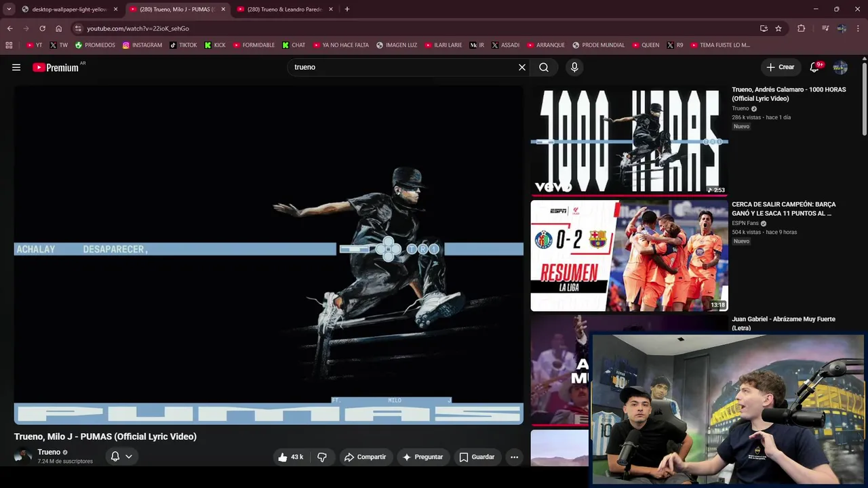Open the browser extensions puzzle icon
The width and height of the screenshot is (868, 488).
(802, 28)
